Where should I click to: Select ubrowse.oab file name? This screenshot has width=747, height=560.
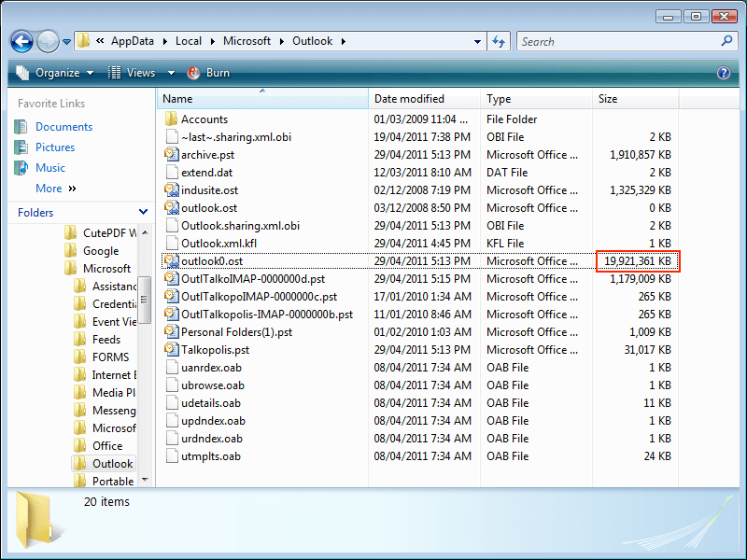point(213,385)
